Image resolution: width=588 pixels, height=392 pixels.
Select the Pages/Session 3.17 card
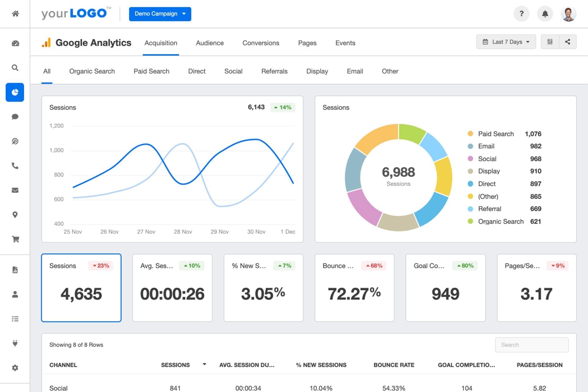(x=537, y=288)
